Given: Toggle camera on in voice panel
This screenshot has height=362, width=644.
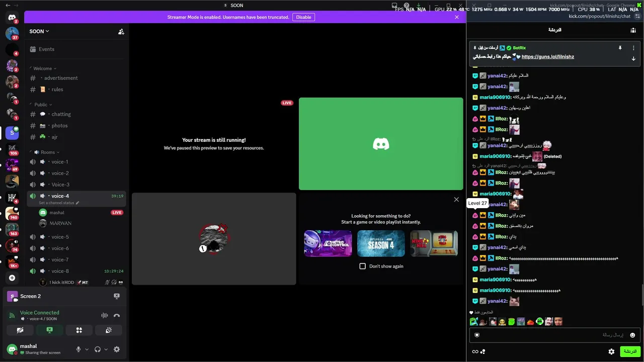Looking at the screenshot, I should [x=20, y=330].
